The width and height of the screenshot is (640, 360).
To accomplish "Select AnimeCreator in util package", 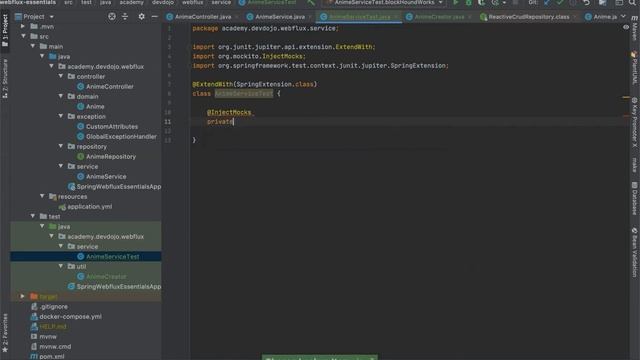I will pyautogui.click(x=106, y=276).
